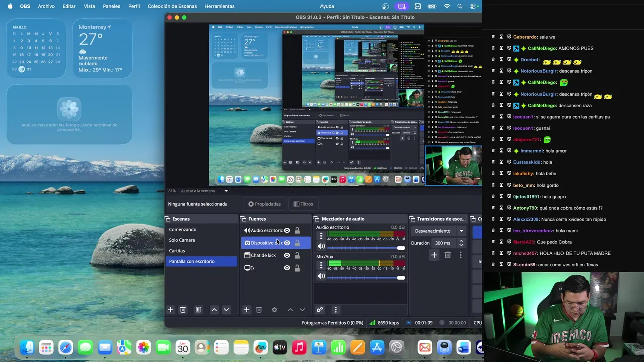This screenshot has height=362, width=644.
Task: Open Numbers app from the Dock
Action: coord(338,347)
